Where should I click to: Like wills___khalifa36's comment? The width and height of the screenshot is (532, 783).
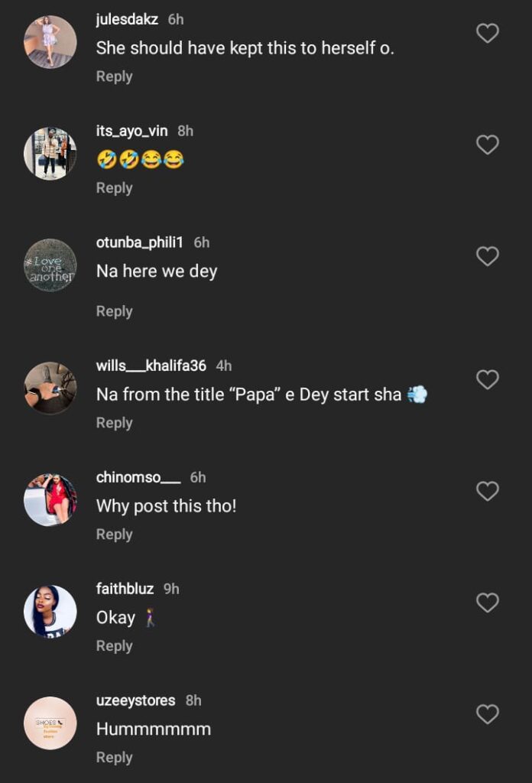[x=487, y=379]
